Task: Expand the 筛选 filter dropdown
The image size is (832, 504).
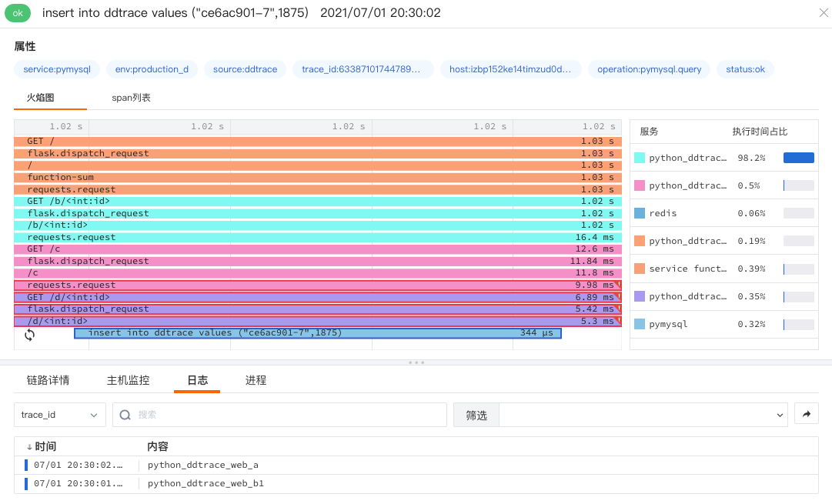Action: click(643, 415)
